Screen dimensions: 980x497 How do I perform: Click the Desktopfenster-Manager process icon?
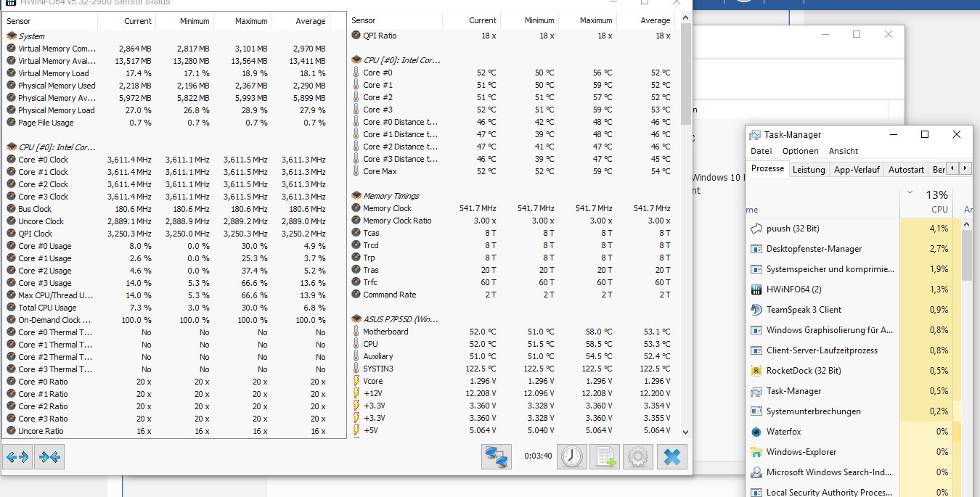756,249
